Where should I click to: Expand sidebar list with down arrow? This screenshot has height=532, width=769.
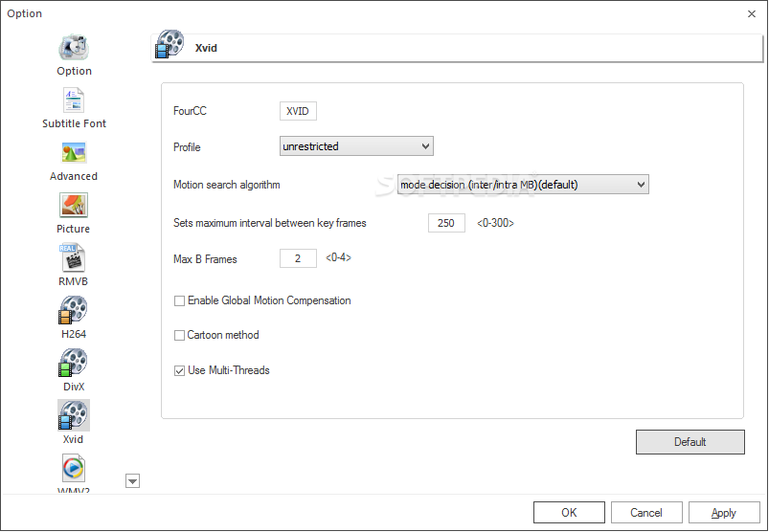[132, 481]
